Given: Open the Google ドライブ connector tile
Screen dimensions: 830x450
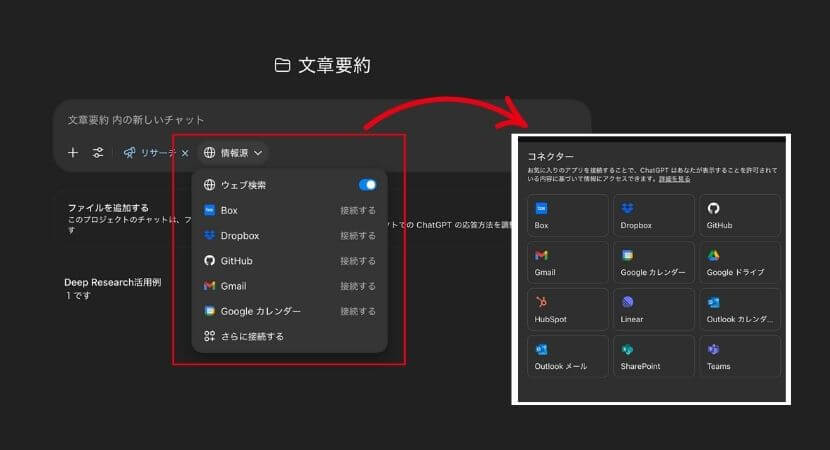Looking at the screenshot, I should click(x=739, y=262).
